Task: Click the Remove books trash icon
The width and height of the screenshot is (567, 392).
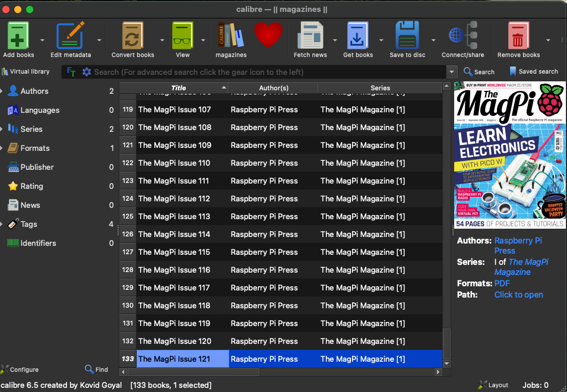Action: 518,36
